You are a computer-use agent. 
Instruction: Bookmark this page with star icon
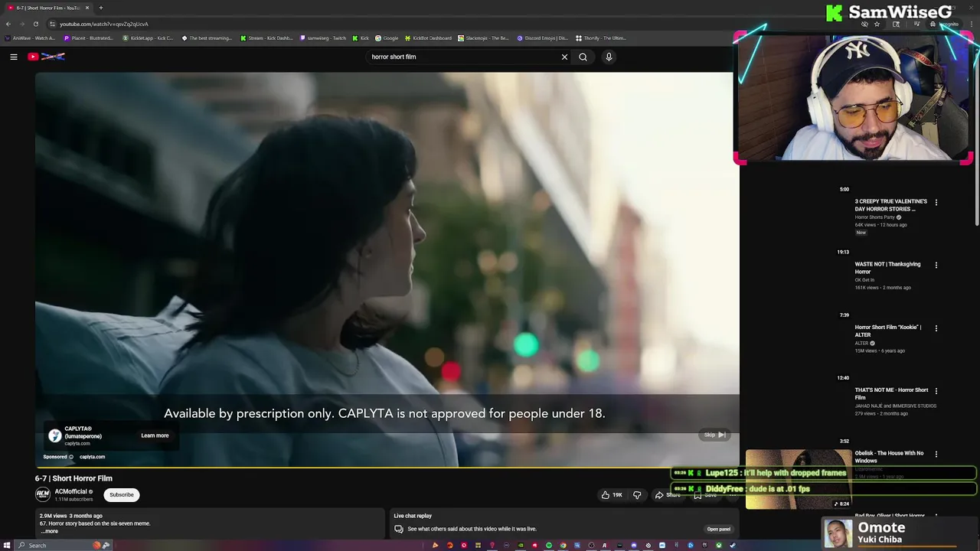pyautogui.click(x=877, y=24)
